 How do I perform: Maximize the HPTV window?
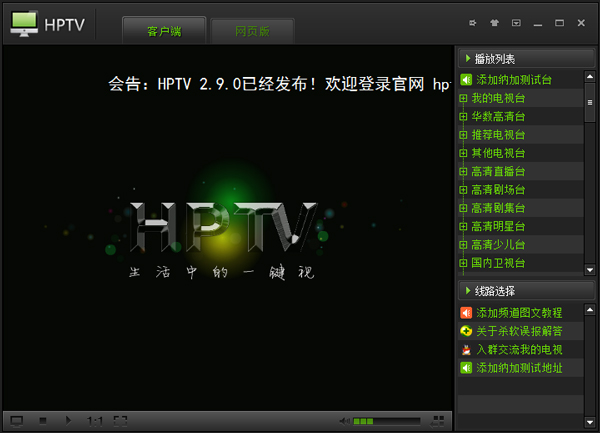click(559, 23)
